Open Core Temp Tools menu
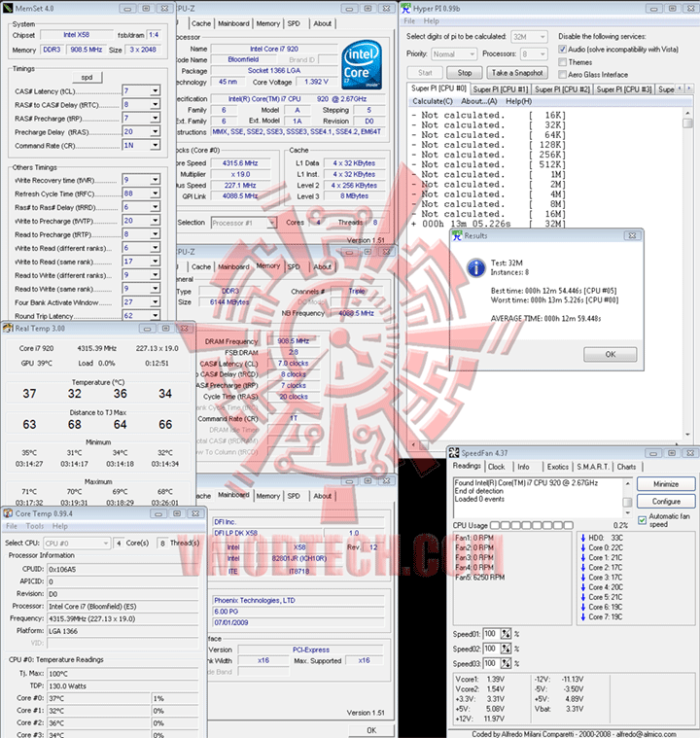 [35, 526]
